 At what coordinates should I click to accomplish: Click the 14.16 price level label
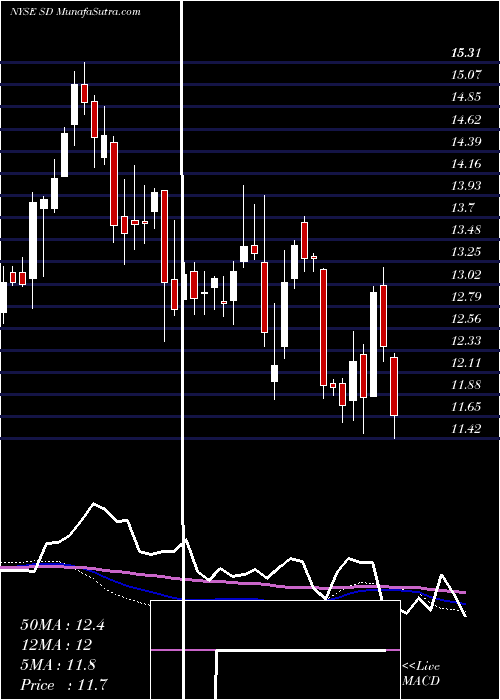[466, 163]
